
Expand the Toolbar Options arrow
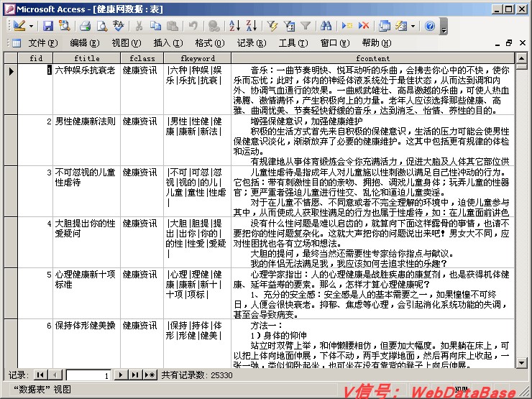pos(444,26)
